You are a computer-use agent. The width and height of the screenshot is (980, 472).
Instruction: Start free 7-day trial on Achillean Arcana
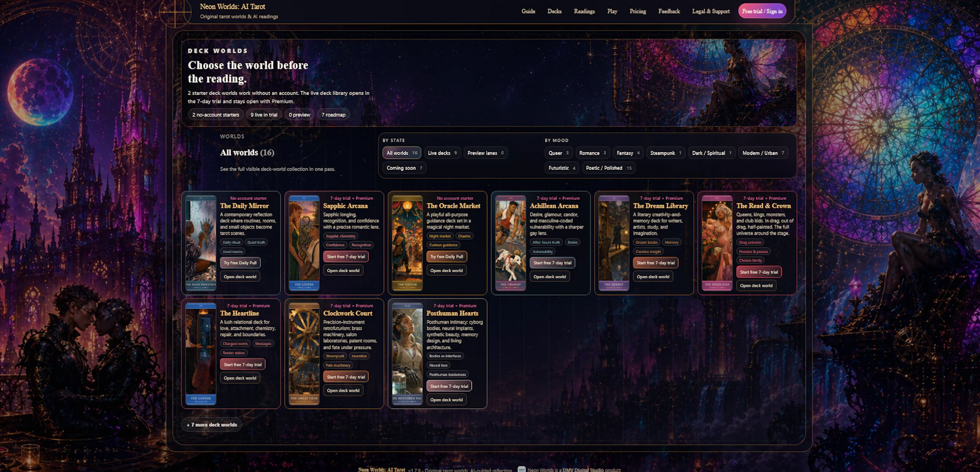pyautogui.click(x=552, y=263)
